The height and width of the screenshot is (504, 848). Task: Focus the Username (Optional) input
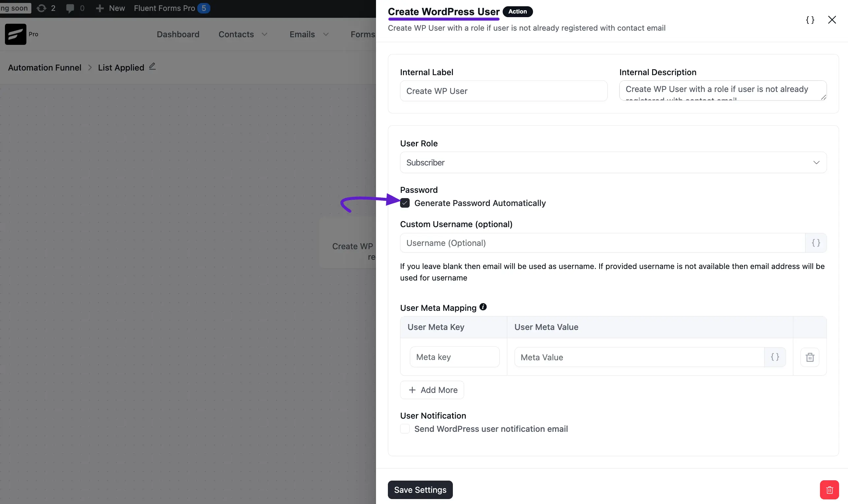coord(602,243)
